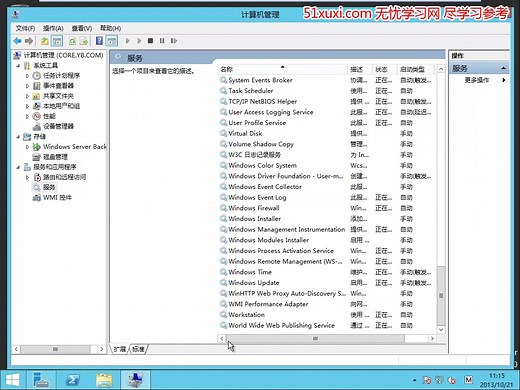Screen dimensions: 520x390
Task: Select the Task Scheduler service
Action: point(251,91)
